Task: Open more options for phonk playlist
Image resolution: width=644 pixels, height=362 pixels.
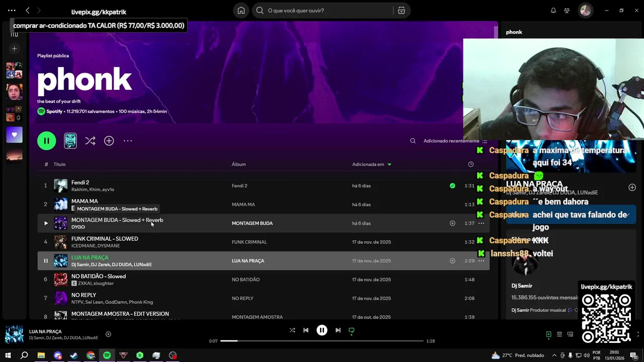Action: [x=128, y=141]
